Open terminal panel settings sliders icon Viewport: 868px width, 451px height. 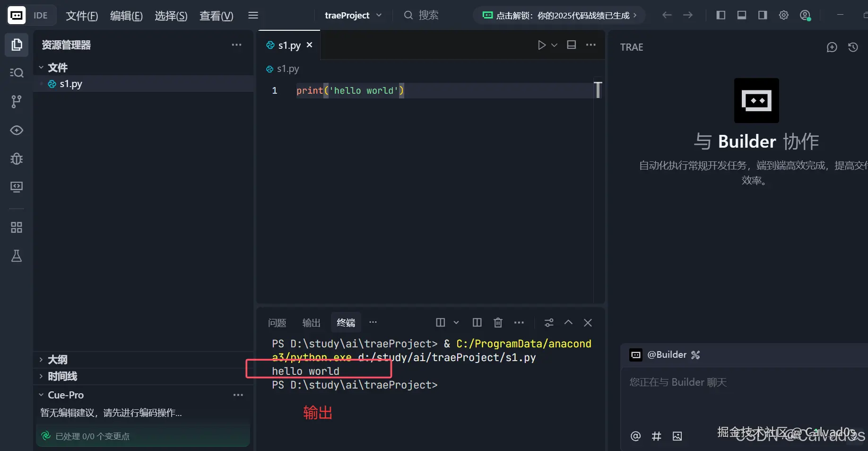coord(549,323)
